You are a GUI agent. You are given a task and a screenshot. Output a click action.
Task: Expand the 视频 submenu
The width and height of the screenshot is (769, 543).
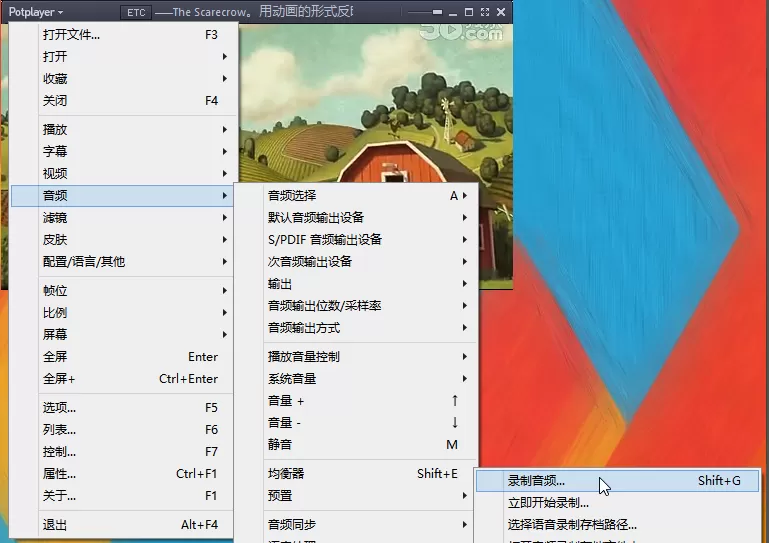click(123, 174)
